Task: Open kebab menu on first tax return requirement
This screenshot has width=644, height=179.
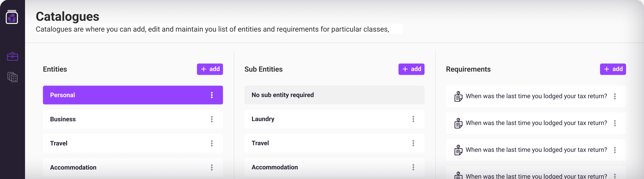Action: click(615, 96)
